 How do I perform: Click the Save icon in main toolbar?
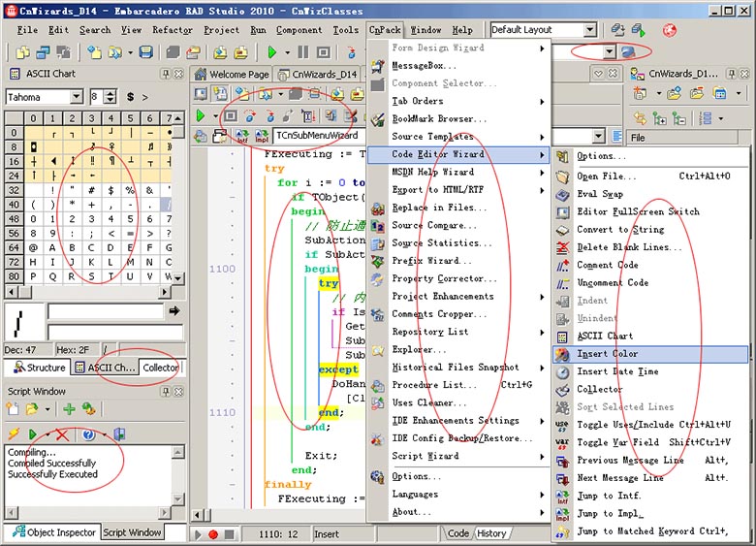(145, 52)
